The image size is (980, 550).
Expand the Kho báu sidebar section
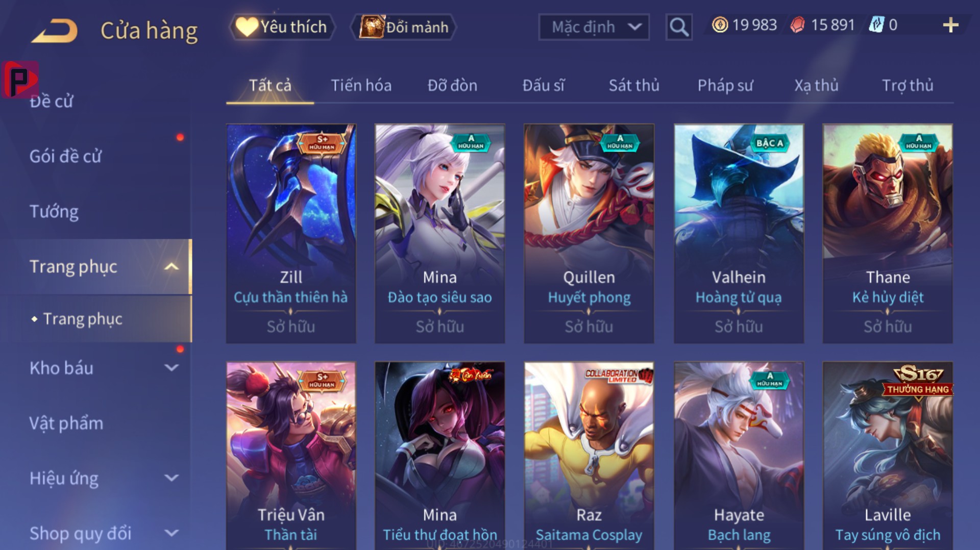(x=171, y=367)
